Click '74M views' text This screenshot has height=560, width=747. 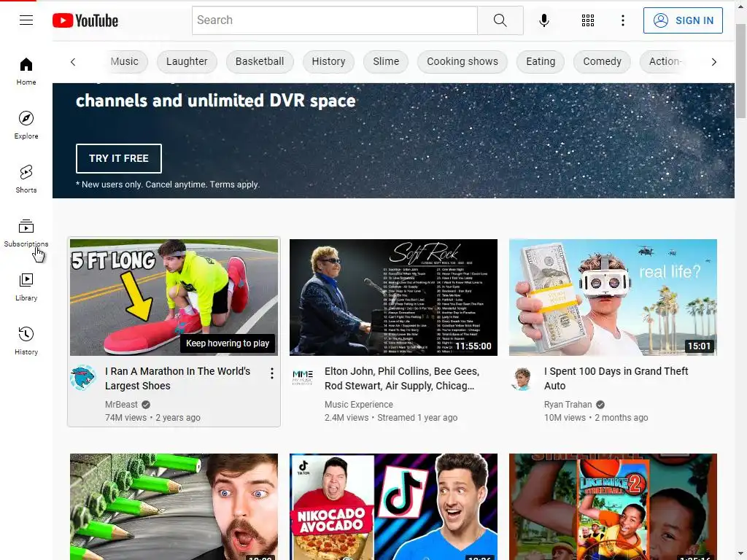(125, 418)
